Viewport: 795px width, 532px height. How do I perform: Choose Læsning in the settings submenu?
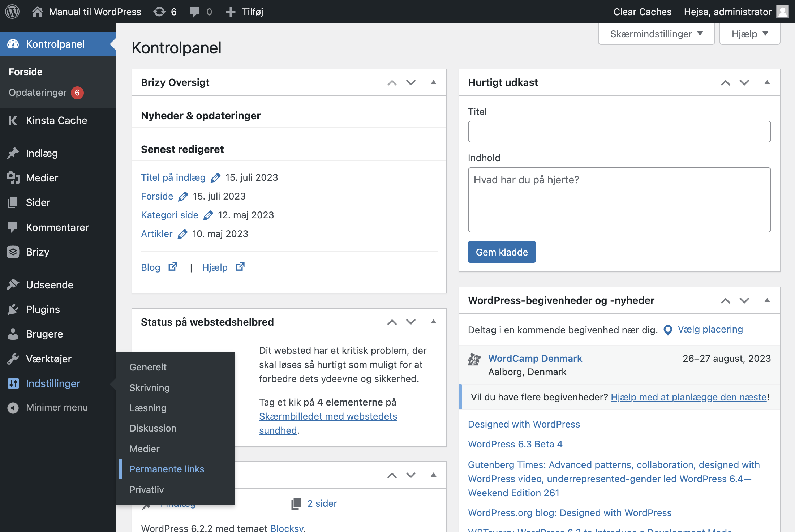(148, 408)
